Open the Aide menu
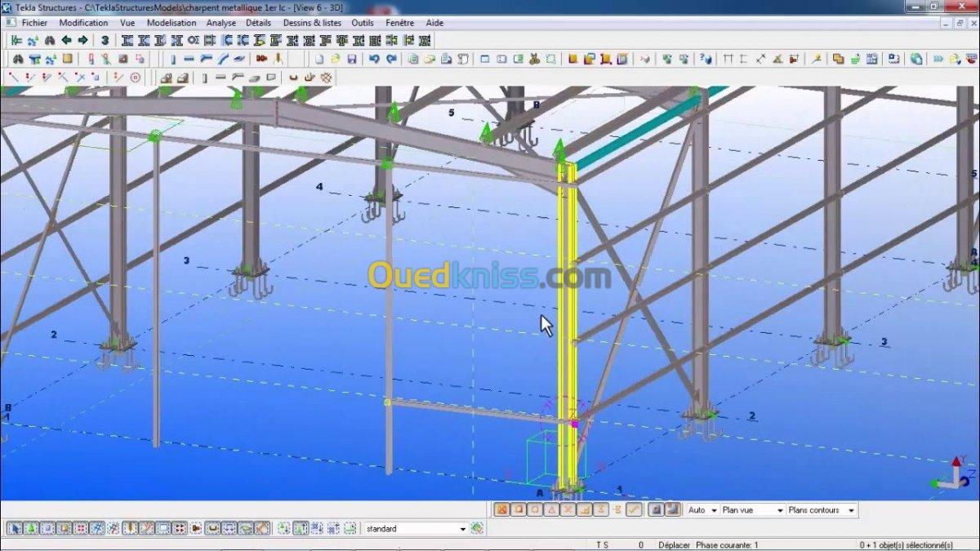 434,23
